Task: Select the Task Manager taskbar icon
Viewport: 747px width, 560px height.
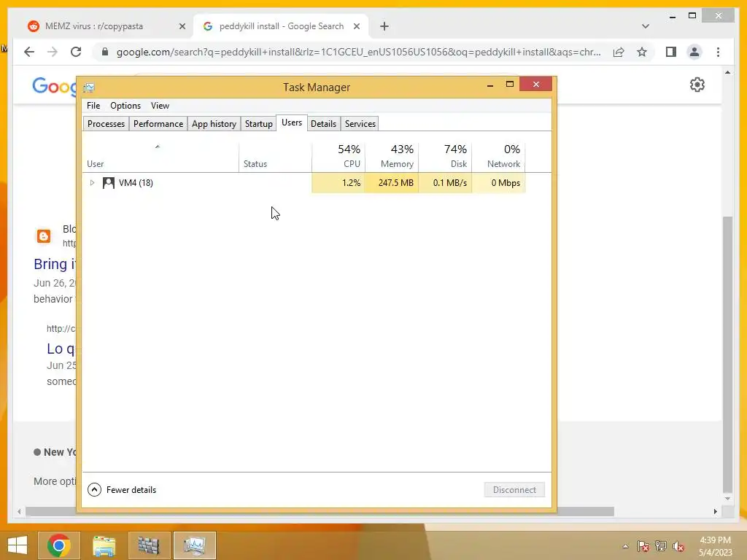Action: pos(194,545)
